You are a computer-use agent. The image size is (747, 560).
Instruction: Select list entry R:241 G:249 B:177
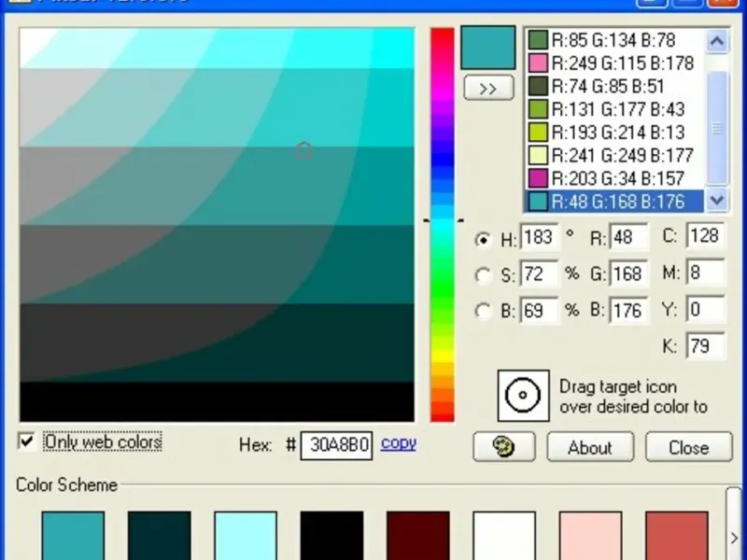pyautogui.click(x=614, y=155)
